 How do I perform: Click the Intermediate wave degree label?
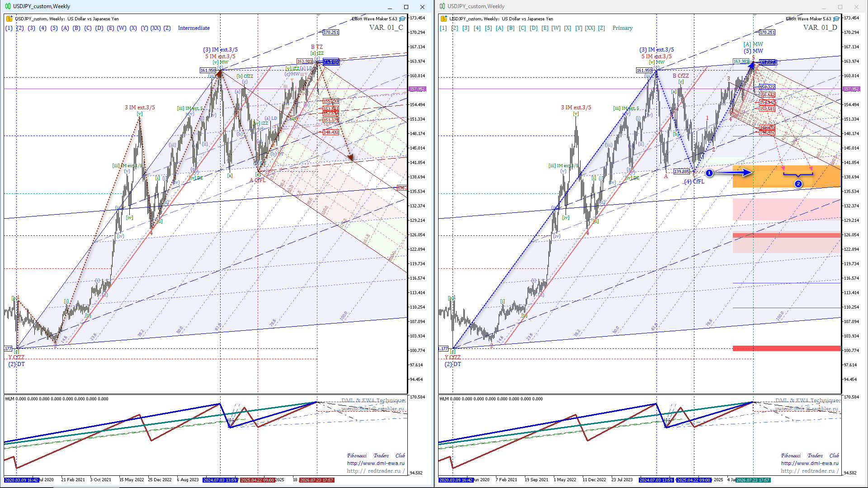[194, 28]
